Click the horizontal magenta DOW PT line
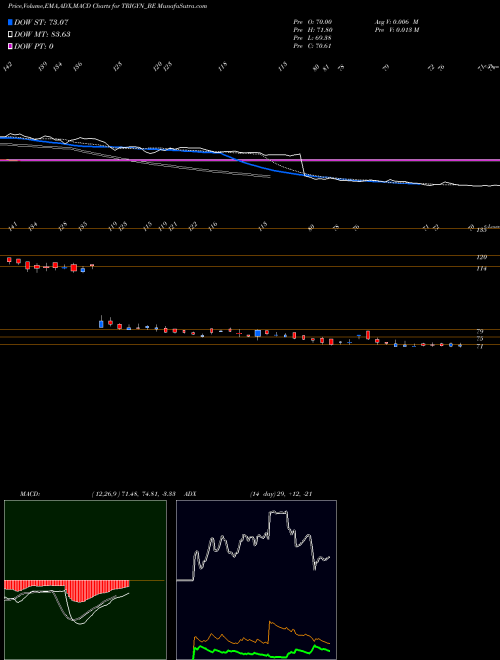Screen dimensions: 500x660 [x=250, y=160]
